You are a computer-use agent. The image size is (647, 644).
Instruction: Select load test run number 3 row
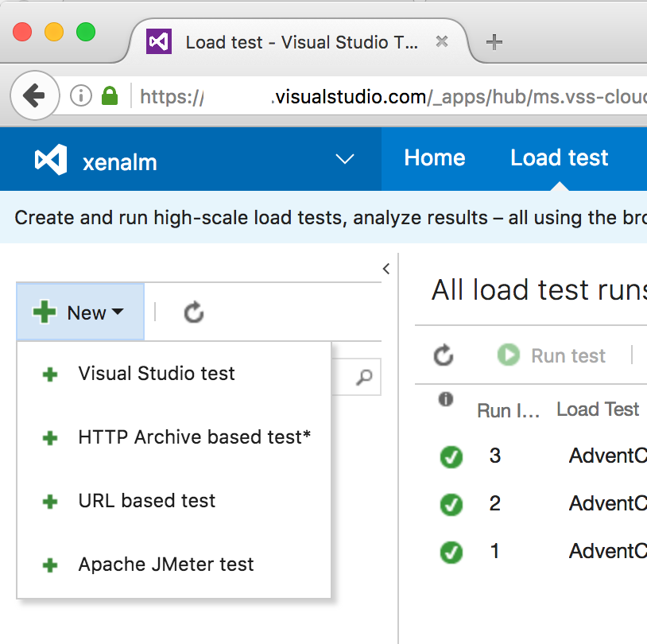(x=495, y=456)
